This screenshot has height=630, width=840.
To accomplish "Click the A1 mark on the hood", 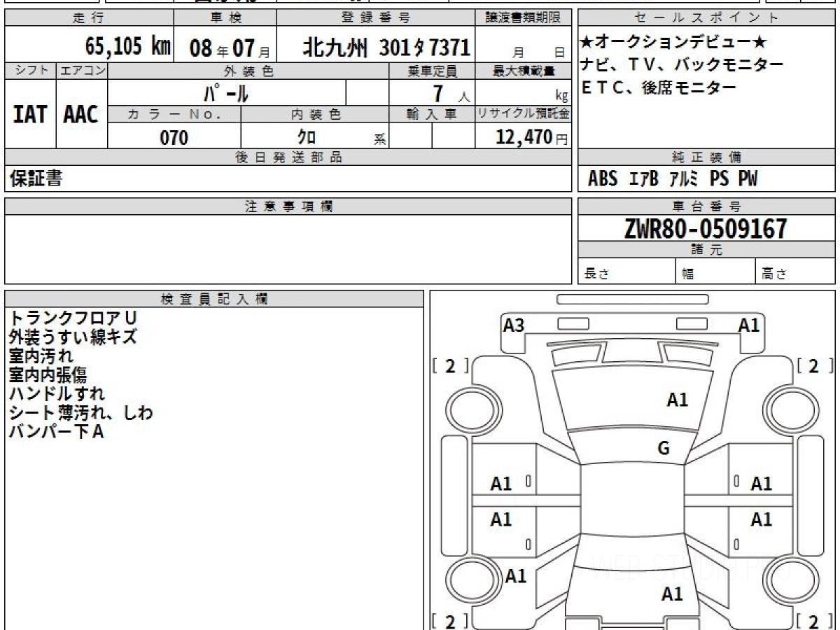I will pyautogui.click(x=677, y=400).
